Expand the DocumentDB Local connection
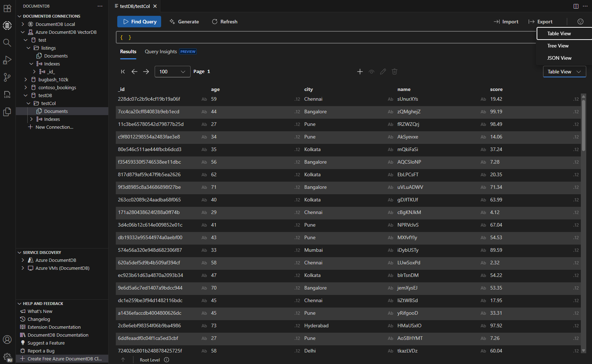Viewport: 592px width, 364px height. click(23, 24)
